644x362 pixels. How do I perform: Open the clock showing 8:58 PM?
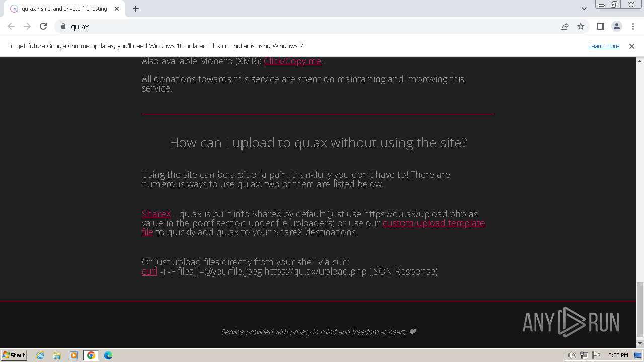618,355
